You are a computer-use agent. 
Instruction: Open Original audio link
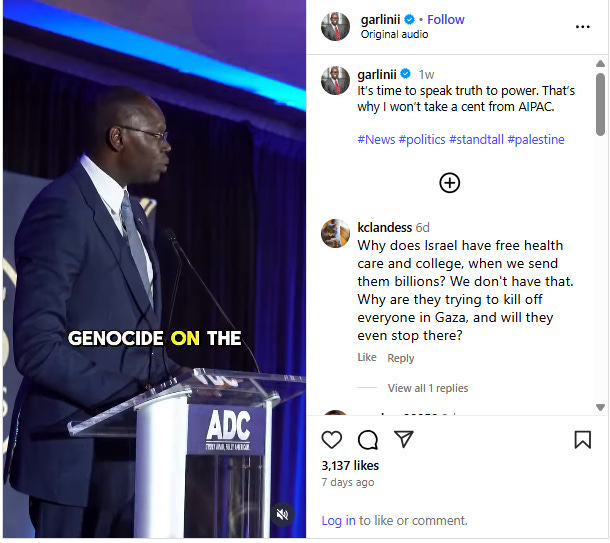point(394,34)
